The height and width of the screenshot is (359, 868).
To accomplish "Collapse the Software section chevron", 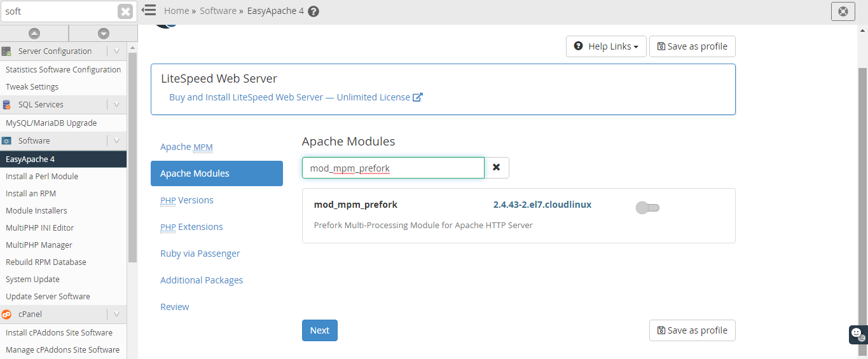I will [116, 141].
